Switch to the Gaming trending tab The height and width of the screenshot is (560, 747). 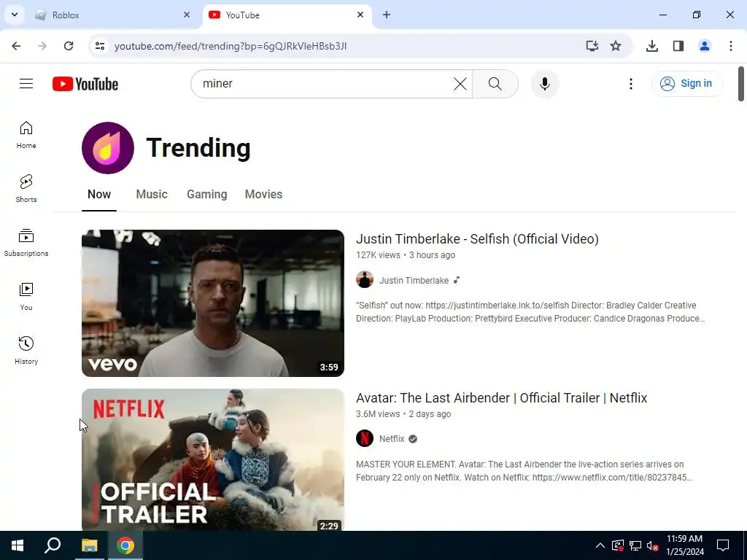coord(206,194)
